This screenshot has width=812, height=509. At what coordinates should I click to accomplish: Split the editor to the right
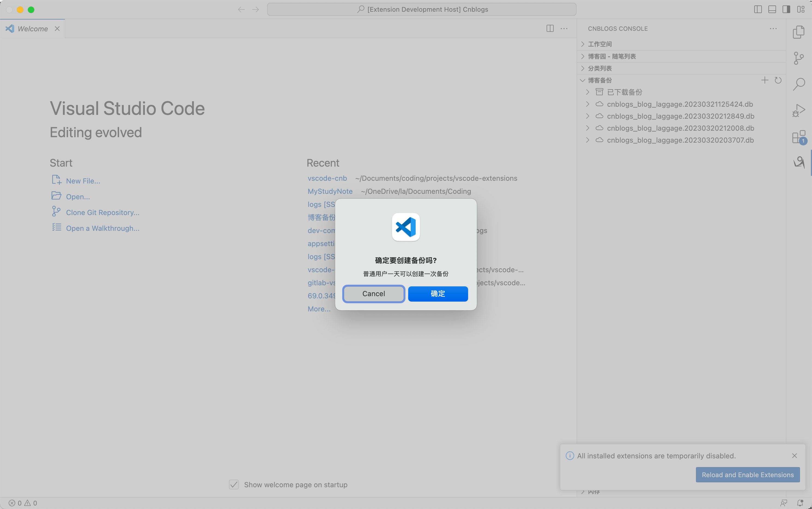[550, 29]
